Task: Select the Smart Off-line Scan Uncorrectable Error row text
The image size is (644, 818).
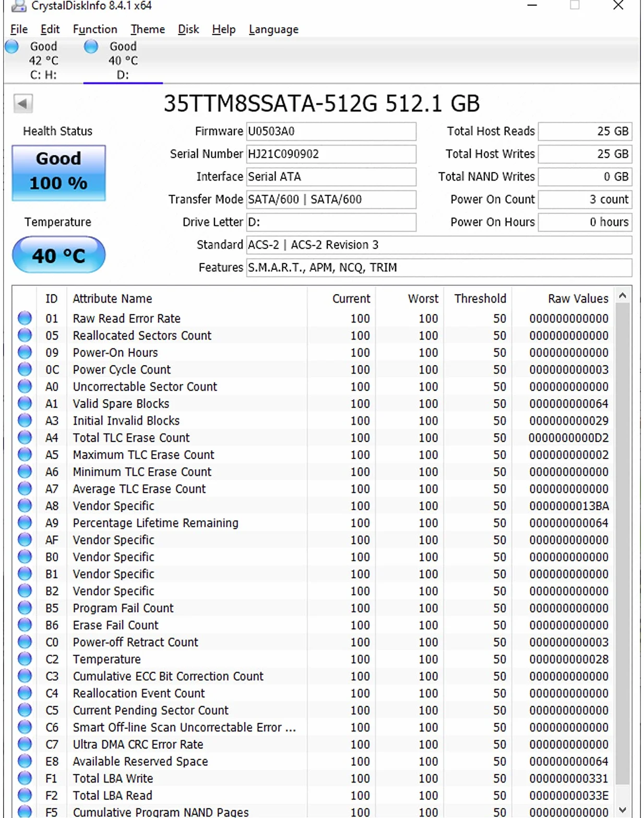Action: click(x=184, y=727)
